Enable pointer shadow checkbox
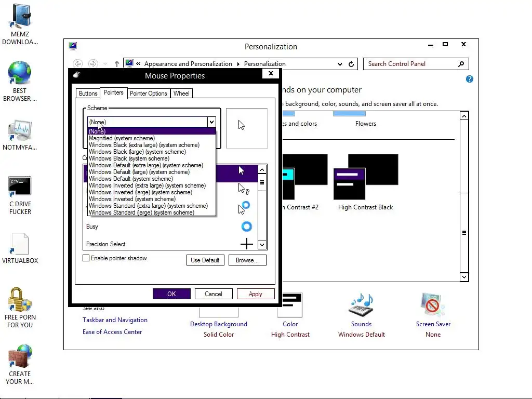This screenshot has width=532, height=399. click(x=86, y=258)
